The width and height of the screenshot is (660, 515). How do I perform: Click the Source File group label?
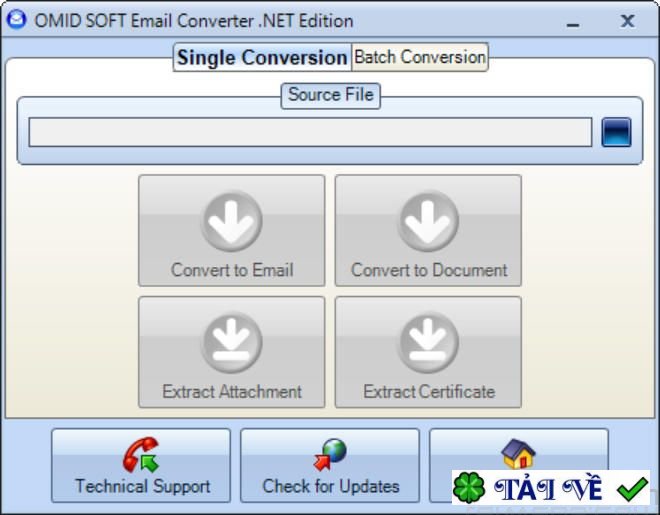[x=331, y=95]
